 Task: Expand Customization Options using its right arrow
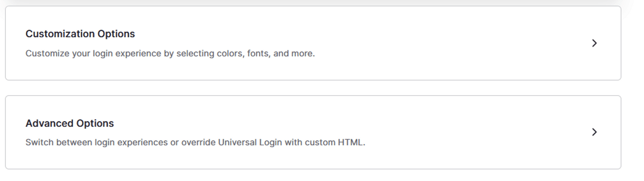[x=594, y=43]
